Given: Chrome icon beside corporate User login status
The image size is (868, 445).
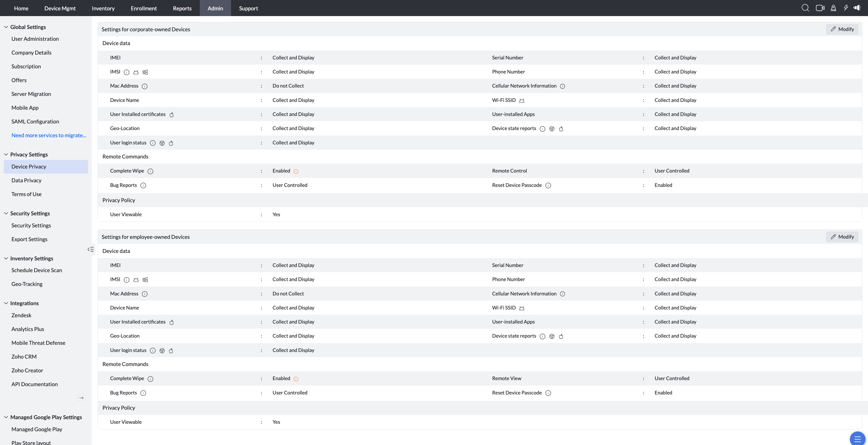Looking at the screenshot, I should [x=162, y=143].
